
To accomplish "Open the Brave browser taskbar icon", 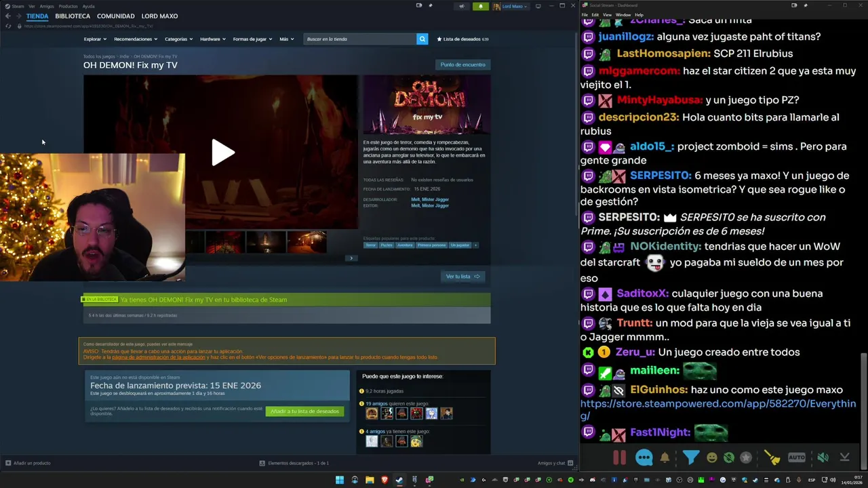I will pos(384,480).
